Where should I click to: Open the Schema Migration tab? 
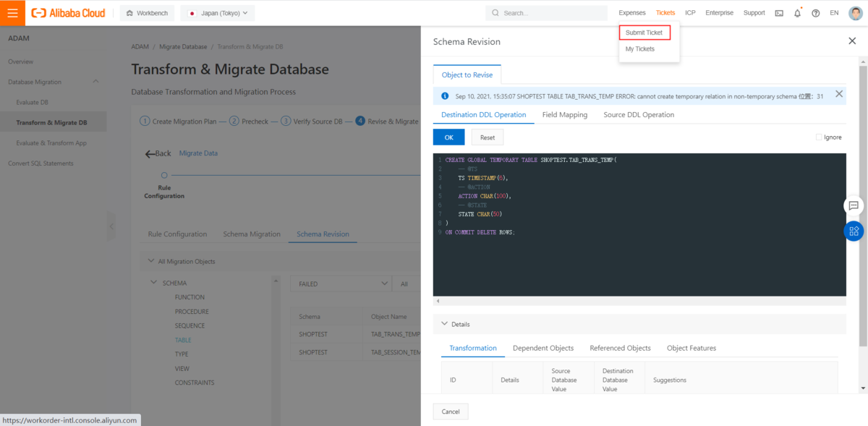[x=252, y=234]
